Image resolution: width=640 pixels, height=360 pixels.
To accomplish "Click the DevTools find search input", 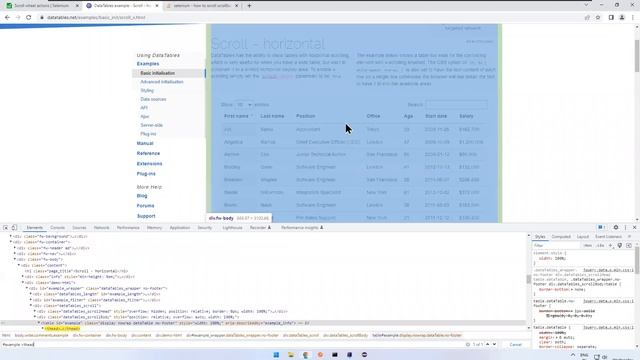I will (233, 344).
